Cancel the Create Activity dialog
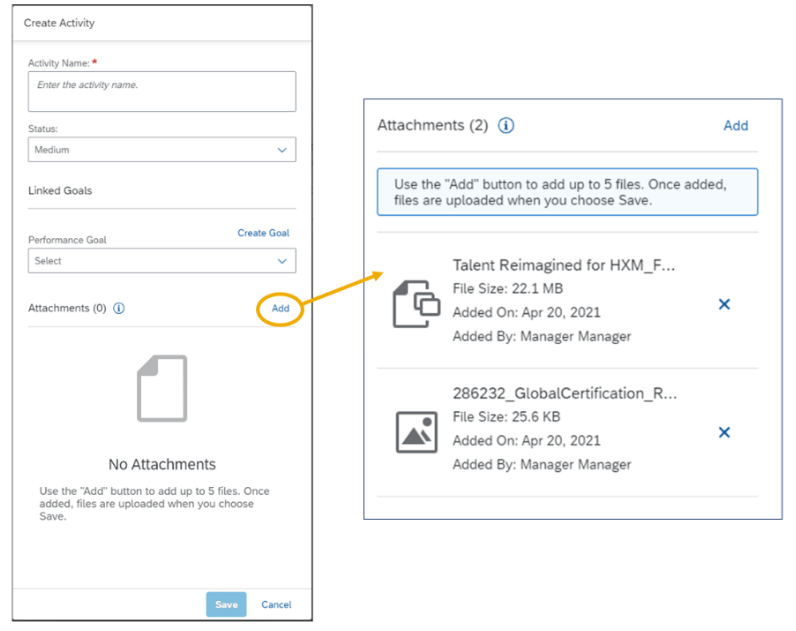This screenshot has height=631, width=796. click(x=276, y=605)
